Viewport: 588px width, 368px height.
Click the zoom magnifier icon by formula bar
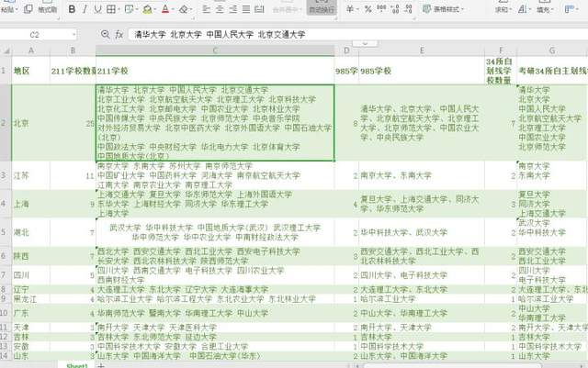[106, 35]
